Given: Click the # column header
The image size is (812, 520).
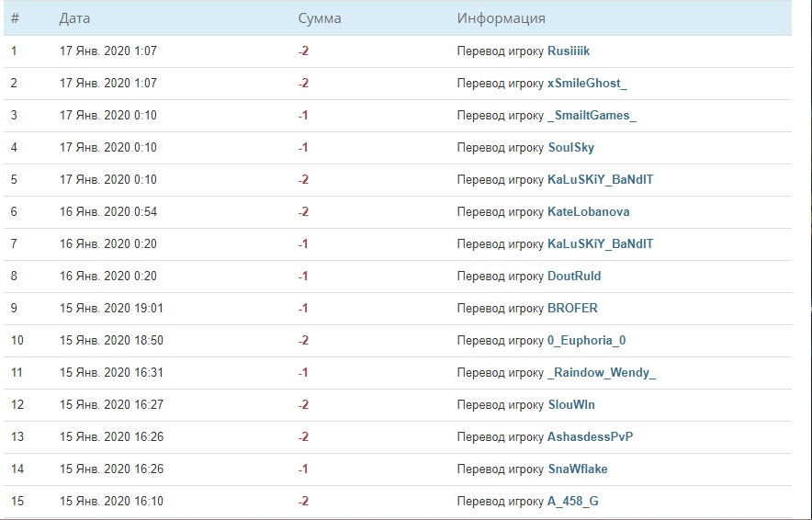Looking at the screenshot, I should [x=15, y=18].
